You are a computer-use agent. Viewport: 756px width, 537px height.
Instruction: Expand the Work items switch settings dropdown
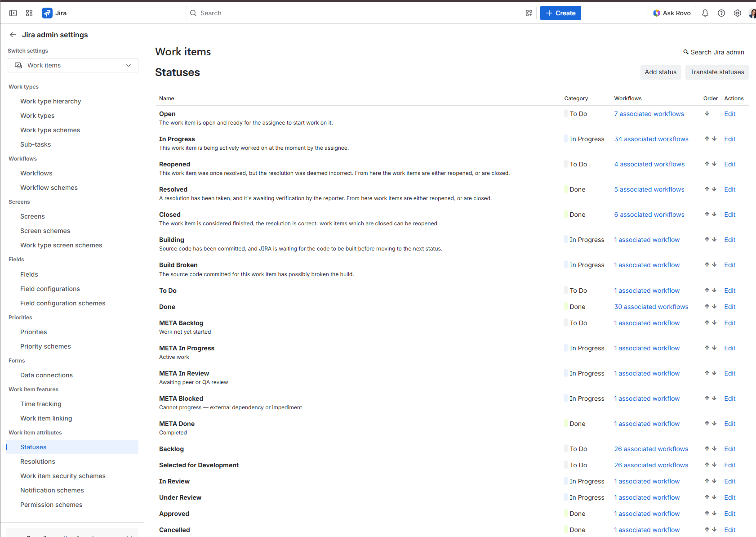tap(73, 65)
